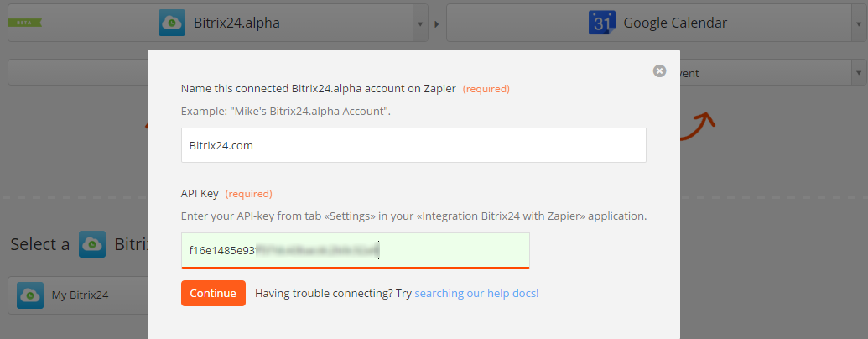Click the account name field containing Bitrix24.com
Viewport: 868px width, 339px height.
pyautogui.click(x=413, y=145)
